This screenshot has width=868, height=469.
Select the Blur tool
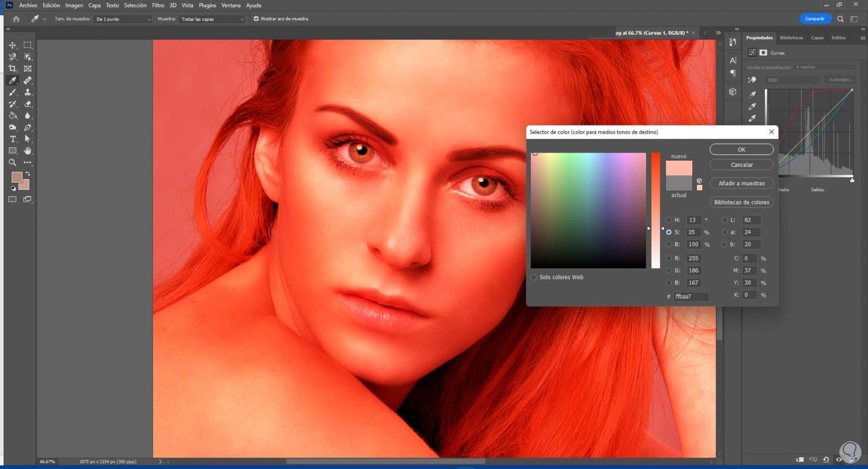click(x=27, y=116)
